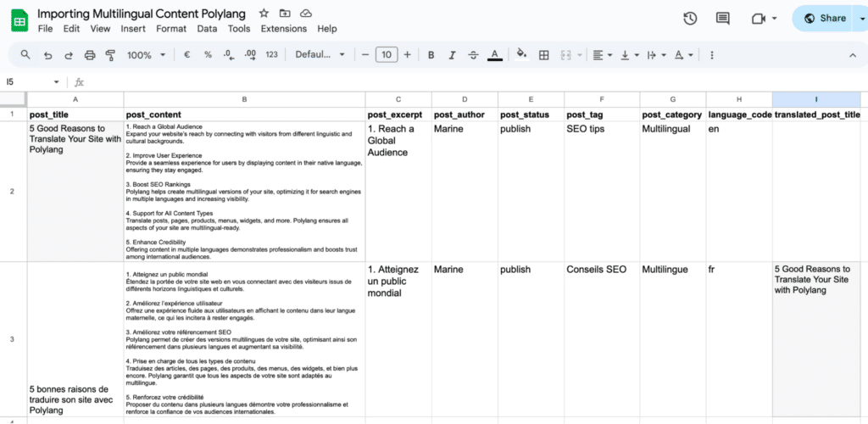Open the View menu
The height and width of the screenshot is (424, 868).
pyautogui.click(x=100, y=29)
